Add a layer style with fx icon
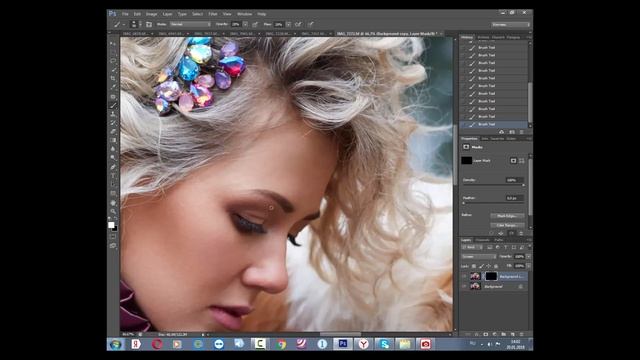This screenshot has width=640, height=360. pyautogui.click(x=476, y=334)
